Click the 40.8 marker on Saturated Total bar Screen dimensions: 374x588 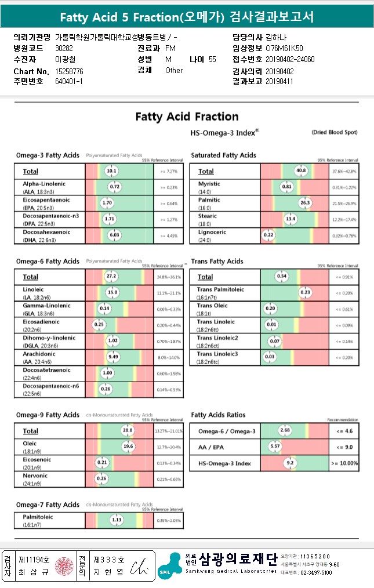pyautogui.click(x=301, y=171)
